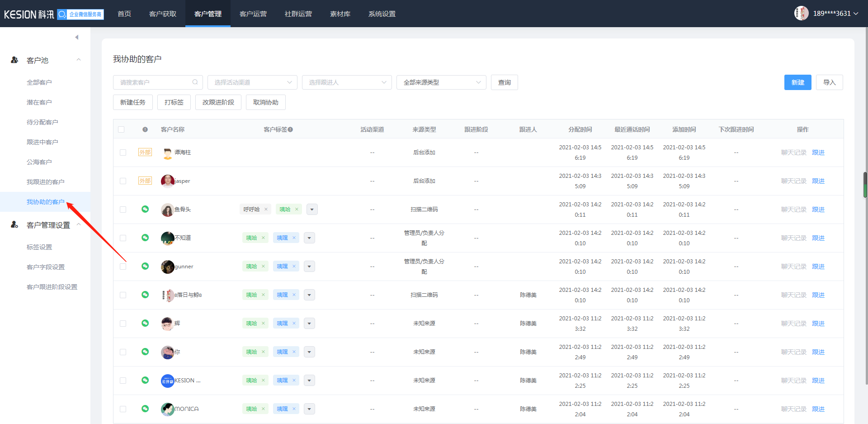Screen dimensions: 868x424
Task: Click the info icon beside 客户标签 header
Action: [290, 130]
